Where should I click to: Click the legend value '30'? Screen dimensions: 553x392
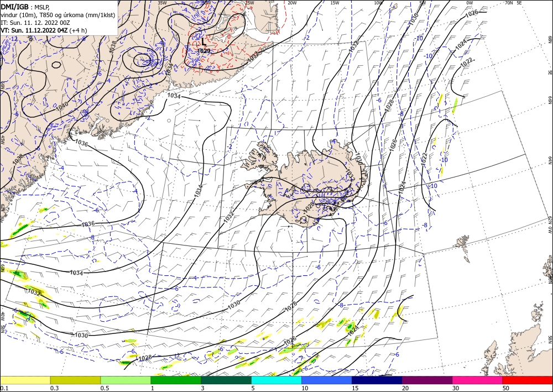point(456,388)
